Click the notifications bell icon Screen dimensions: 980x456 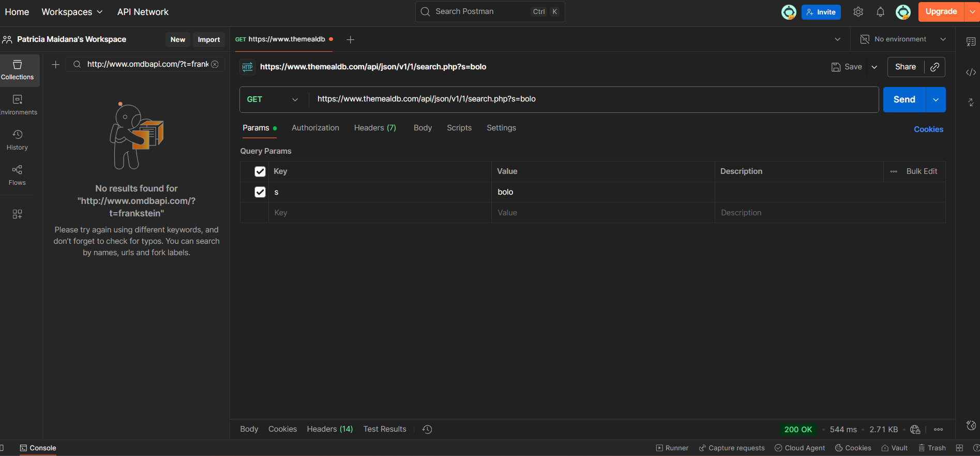(x=880, y=12)
